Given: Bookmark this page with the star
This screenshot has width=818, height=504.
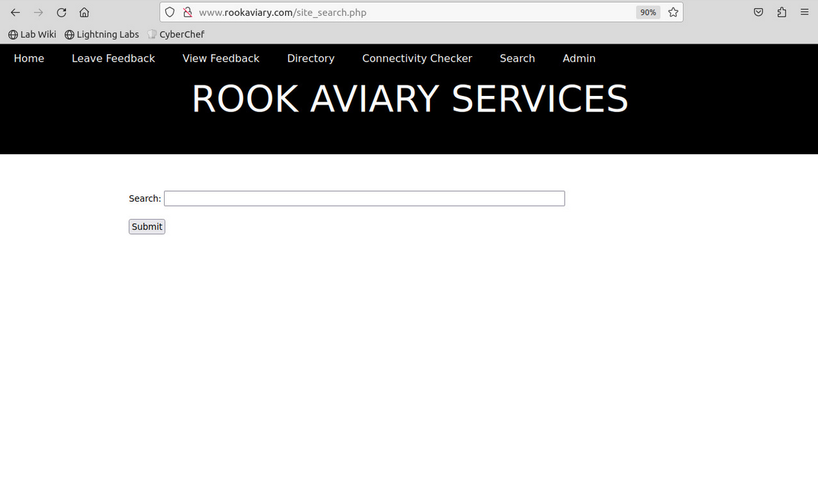Looking at the screenshot, I should [673, 13].
